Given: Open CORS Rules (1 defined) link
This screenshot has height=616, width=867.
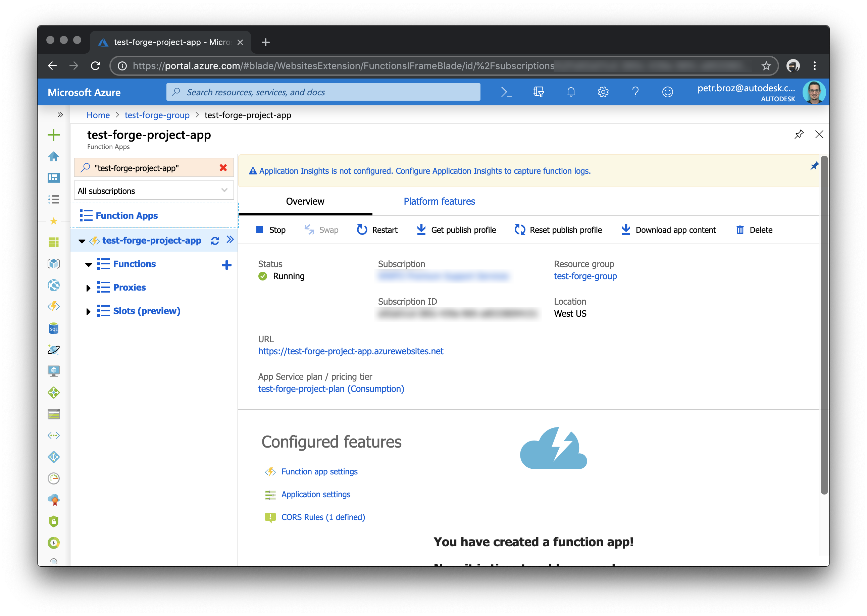Looking at the screenshot, I should point(323,517).
